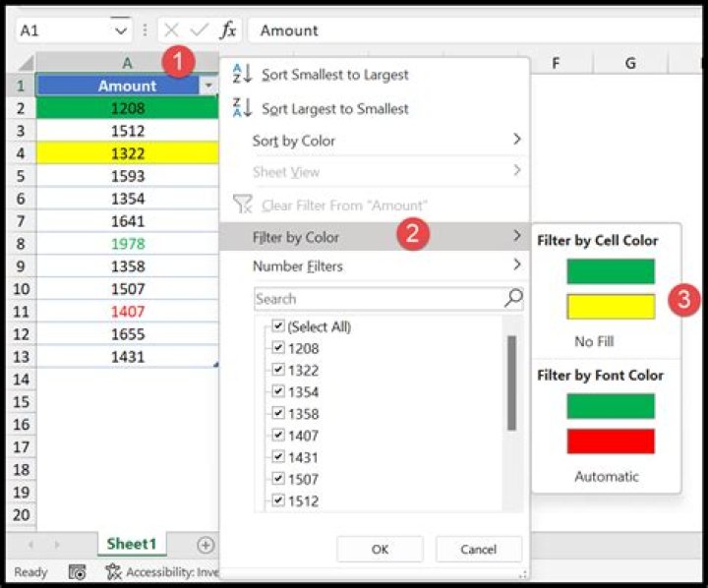Image resolution: width=708 pixels, height=588 pixels.
Task: Select the cell containing 1655
Action: pyautogui.click(x=127, y=333)
